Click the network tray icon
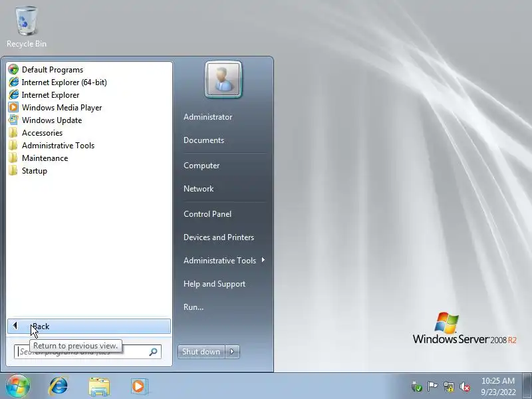 (x=448, y=386)
